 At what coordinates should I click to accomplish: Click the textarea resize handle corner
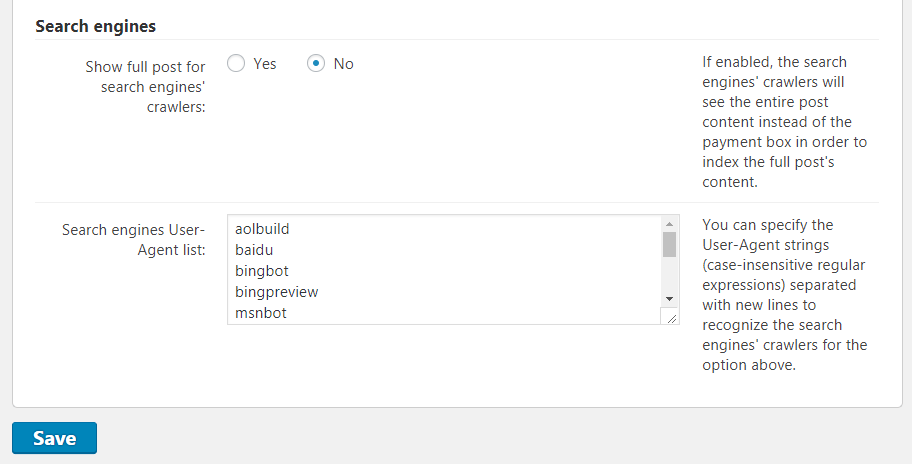click(670, 316)
